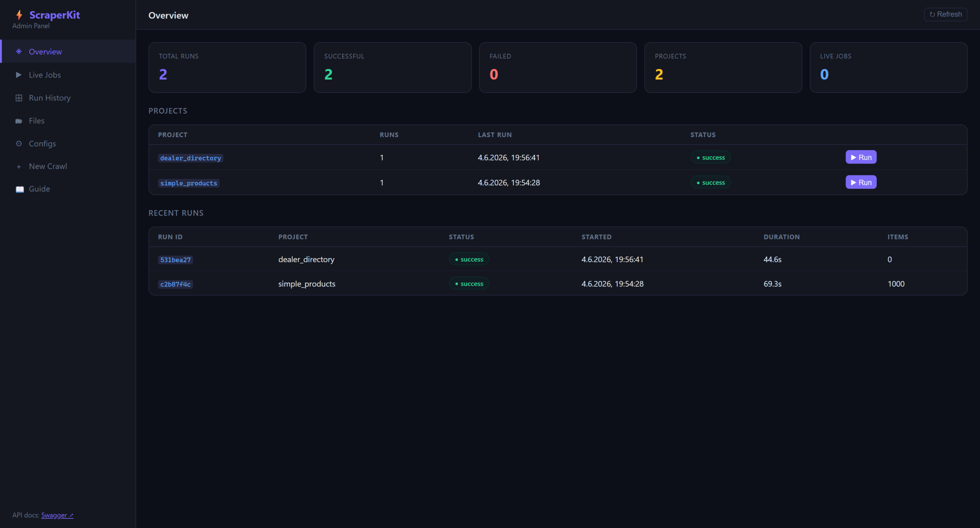Click items value 0 for run 531bea27
The image size is (980, 528).
coord(890,259)
